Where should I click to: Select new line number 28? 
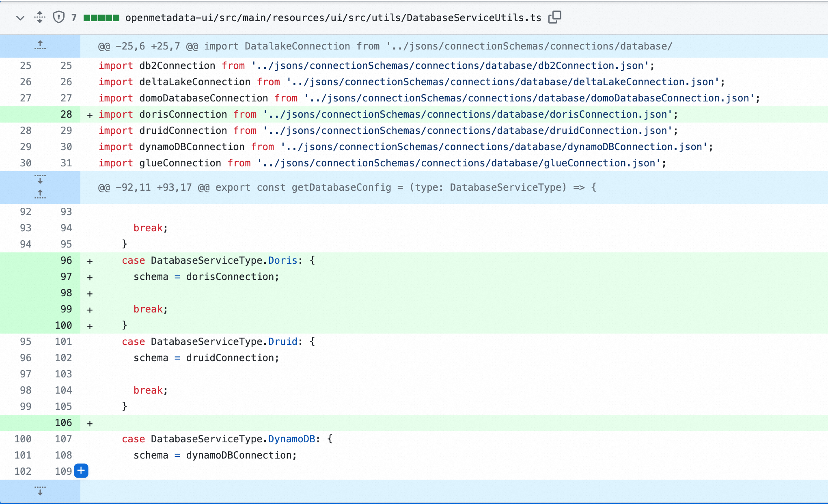[66, 114]
